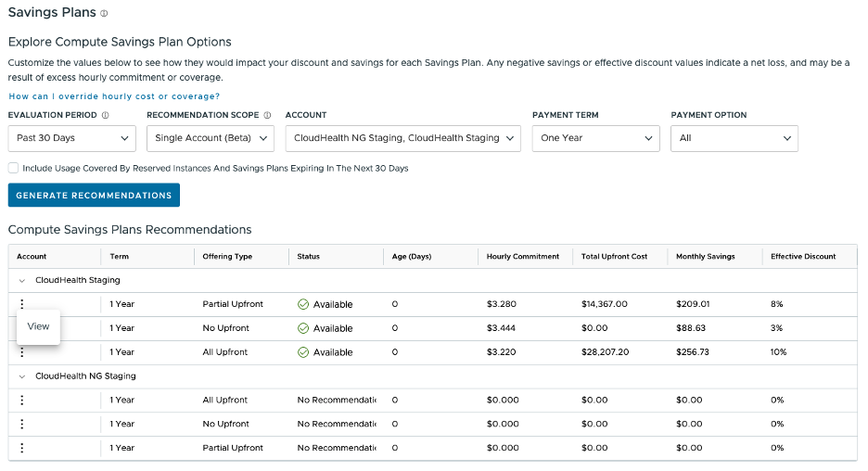The image size is (868, 471).
Task: Open the Recommendation Scope dropdown
Action: click(211, 138)
